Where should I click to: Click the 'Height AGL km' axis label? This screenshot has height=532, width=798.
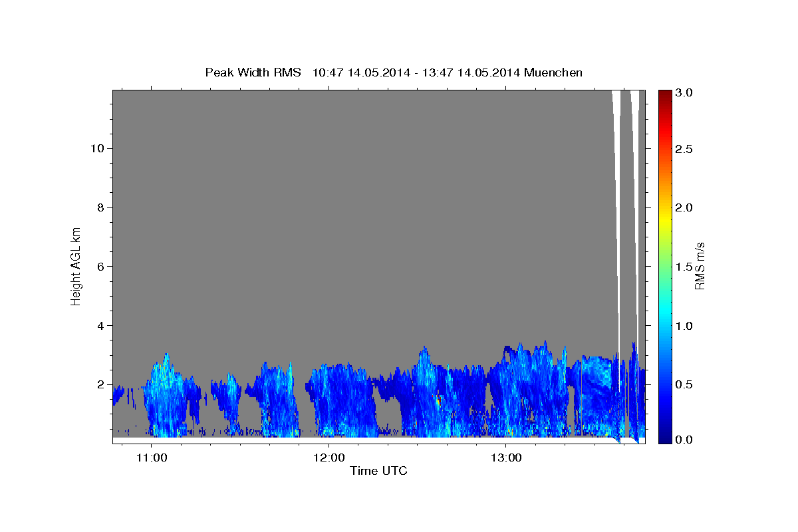pyautogui.click(x=76, y=266)
